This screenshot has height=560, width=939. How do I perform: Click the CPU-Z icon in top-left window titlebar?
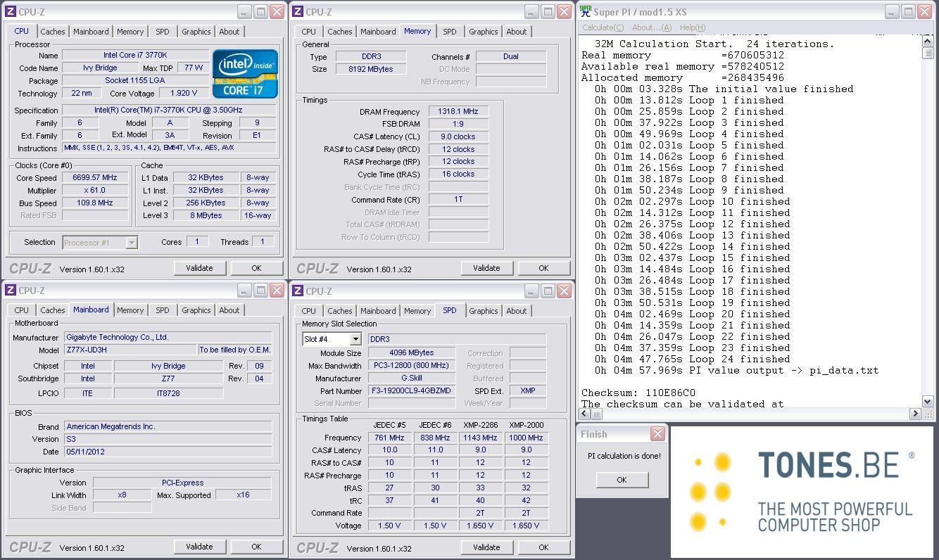(11, 12)
